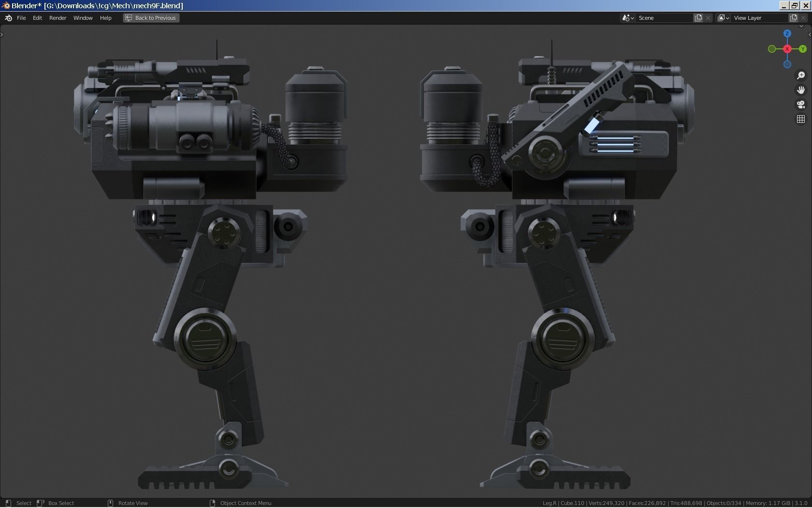812x508 pixels.
Task: Open the Help menu
Action: pyautogui.click(x=105, y=18)
